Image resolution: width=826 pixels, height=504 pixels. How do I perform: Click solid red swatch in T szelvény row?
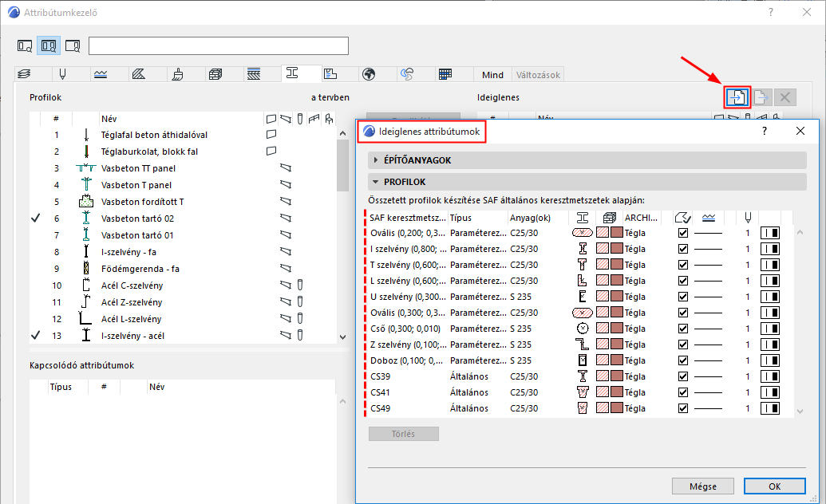click(616, 265)
